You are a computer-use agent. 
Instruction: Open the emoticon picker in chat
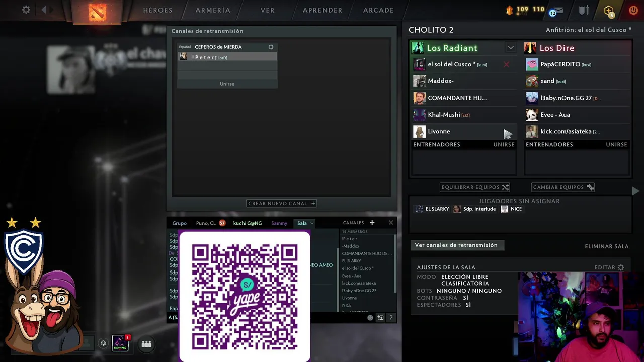click(370, 318)
